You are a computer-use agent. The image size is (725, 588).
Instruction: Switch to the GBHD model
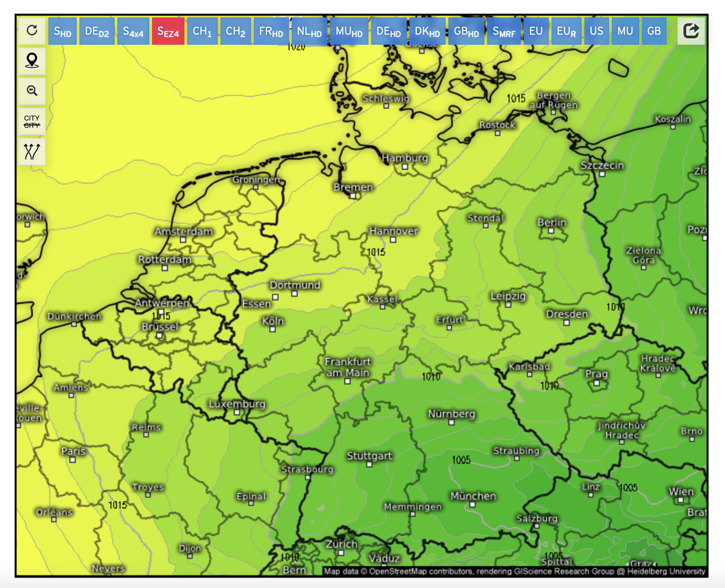click(x=466, y=31)
